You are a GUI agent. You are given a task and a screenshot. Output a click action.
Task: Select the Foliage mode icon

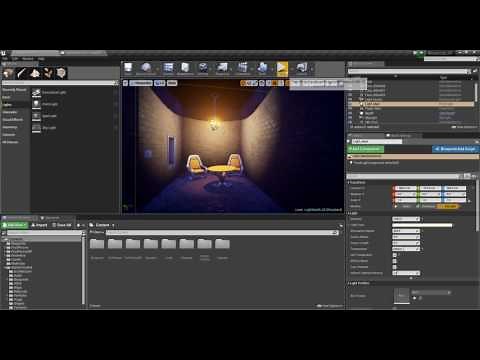coord(48,73)
